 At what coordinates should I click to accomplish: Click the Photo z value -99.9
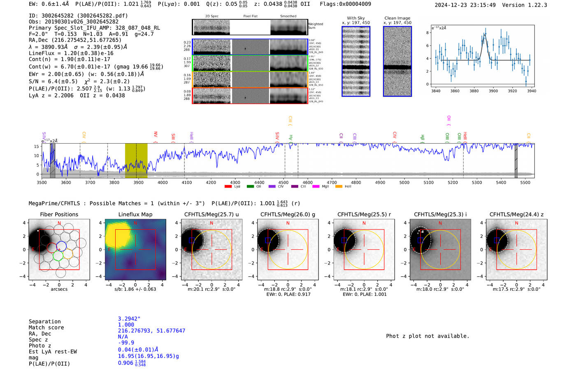pos(126,342)
